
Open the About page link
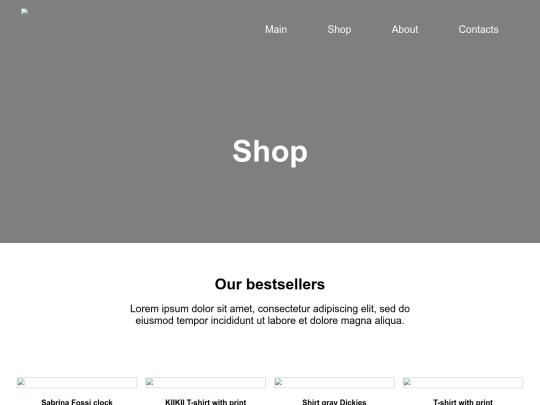(x=405, y=30)
